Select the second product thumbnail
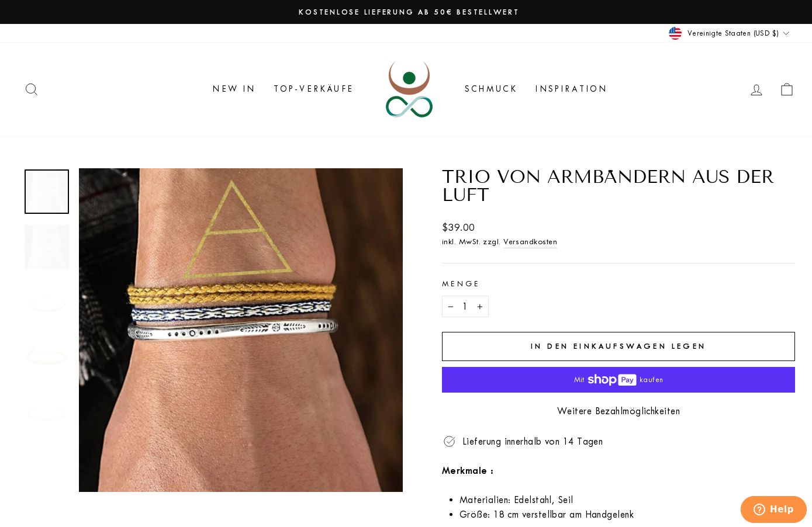 tap(47, 247)
